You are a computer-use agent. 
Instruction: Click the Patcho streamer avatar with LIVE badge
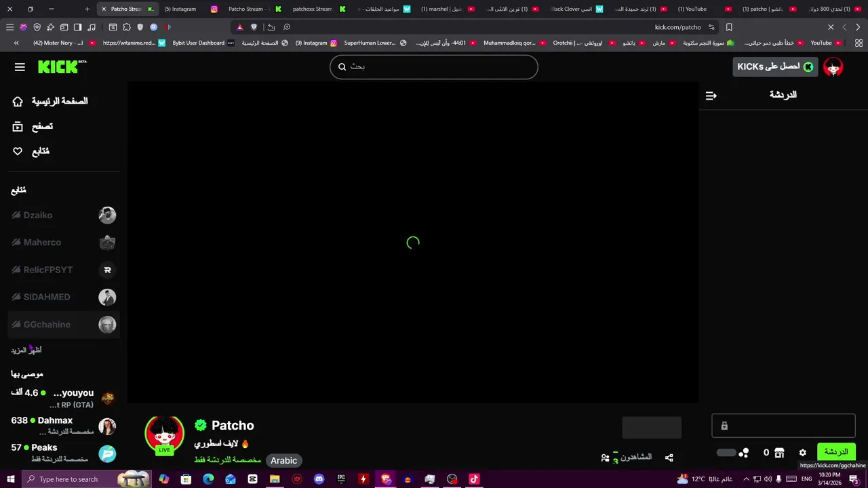point(164,434)
